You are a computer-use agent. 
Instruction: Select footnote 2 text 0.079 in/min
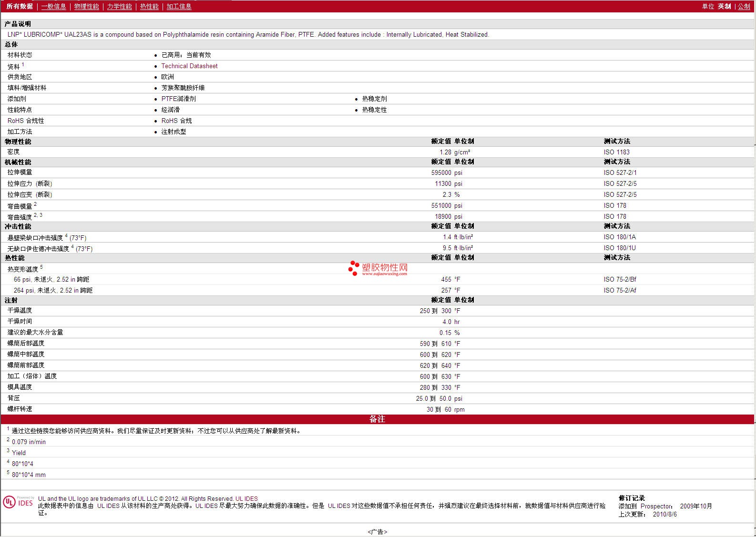click(29, 442)
